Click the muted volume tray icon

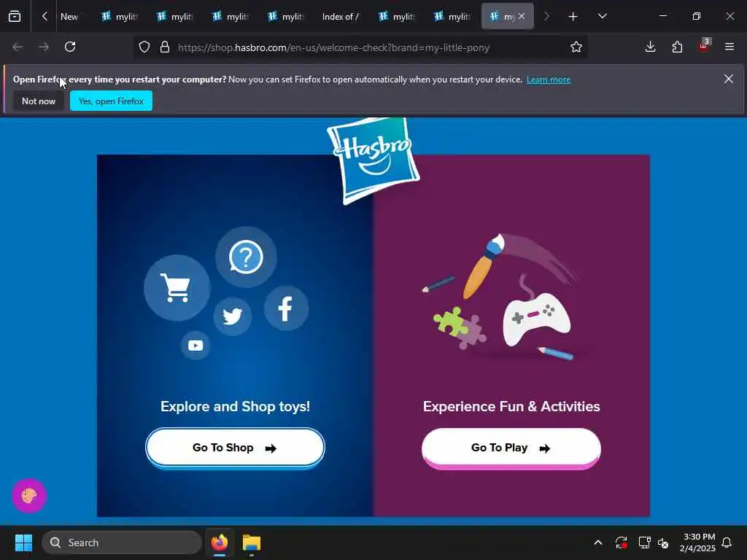[x=663, y=542]
